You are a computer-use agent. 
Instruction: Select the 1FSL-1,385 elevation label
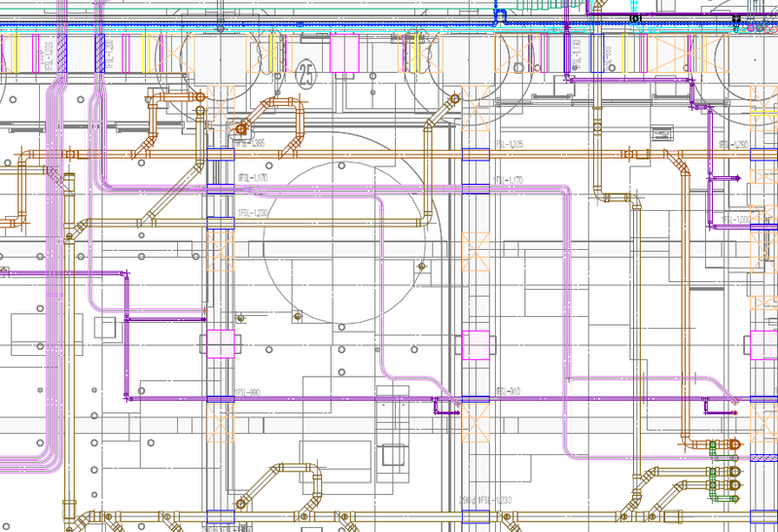[x=250, y=143]
